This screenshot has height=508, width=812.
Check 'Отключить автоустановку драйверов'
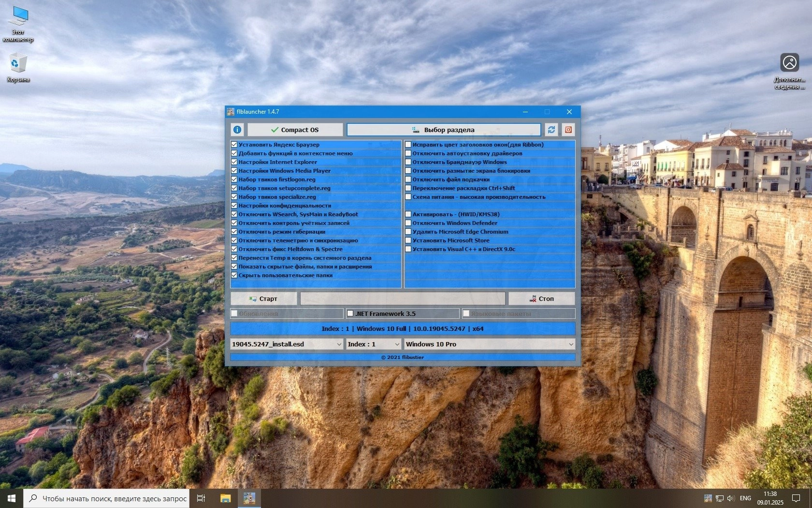click(408, 153)
